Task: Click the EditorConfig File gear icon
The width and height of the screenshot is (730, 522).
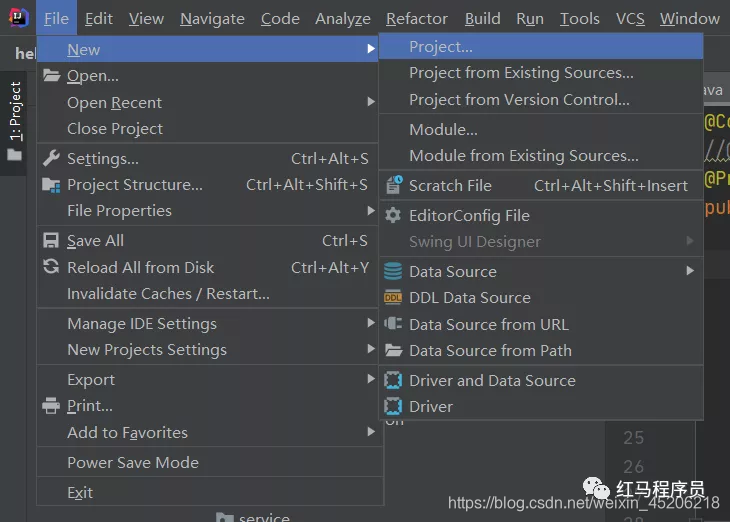Action: point(393,216)
